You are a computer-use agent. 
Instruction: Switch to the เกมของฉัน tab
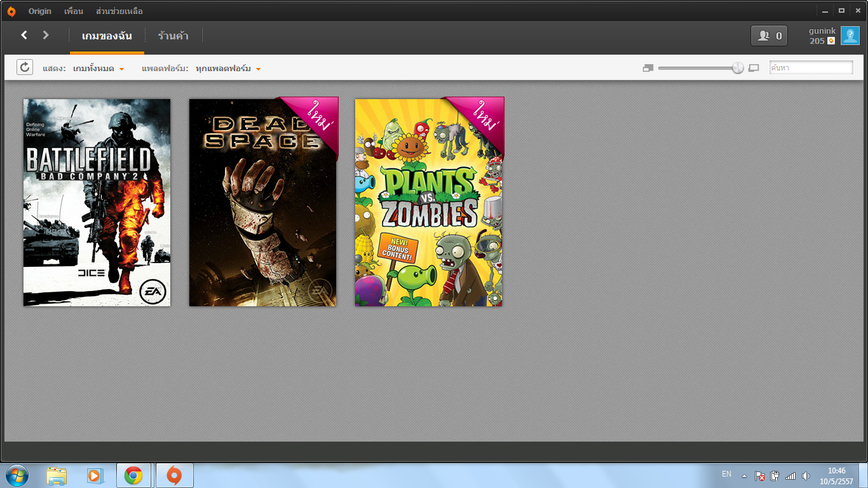click(x=107, y=36)
